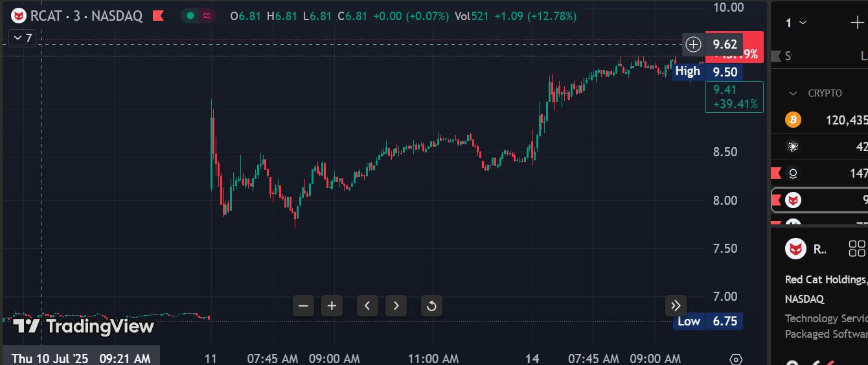This screenshot has width=868, height=365.
Task: Zoom in the chart with plus button
Action: pyautogui.click(x=332, y=305)
